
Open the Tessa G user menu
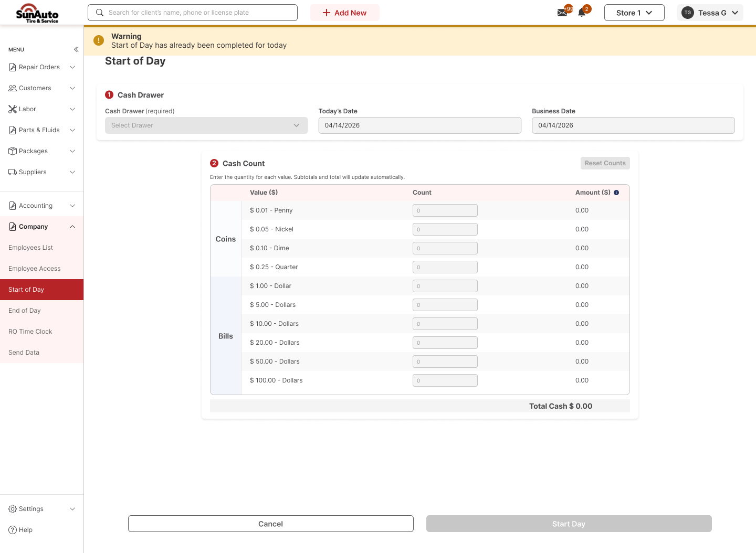coord(710,13)
